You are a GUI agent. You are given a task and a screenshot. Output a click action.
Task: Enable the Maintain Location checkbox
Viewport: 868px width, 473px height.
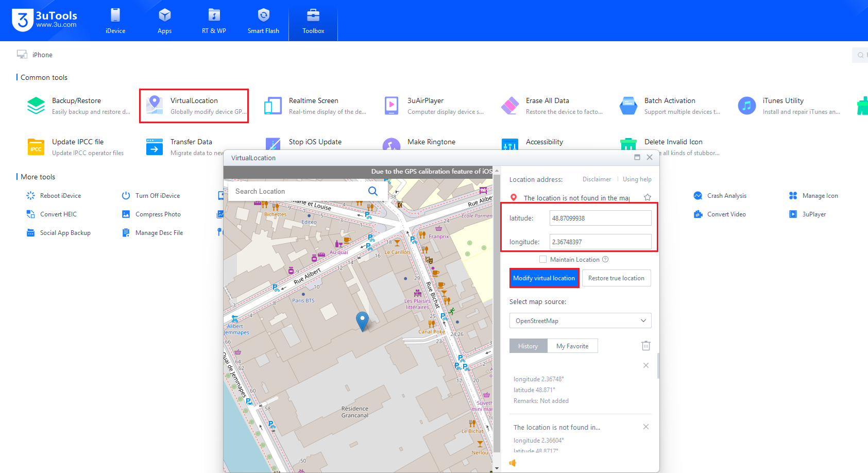pyautogui.click(x=543, y=259)
